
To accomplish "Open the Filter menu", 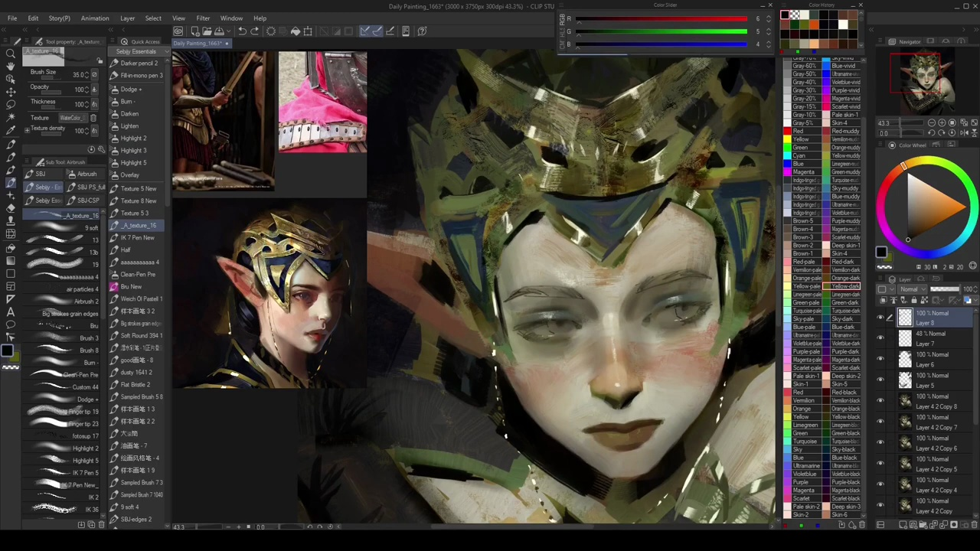I will click(x=203, y=18).
